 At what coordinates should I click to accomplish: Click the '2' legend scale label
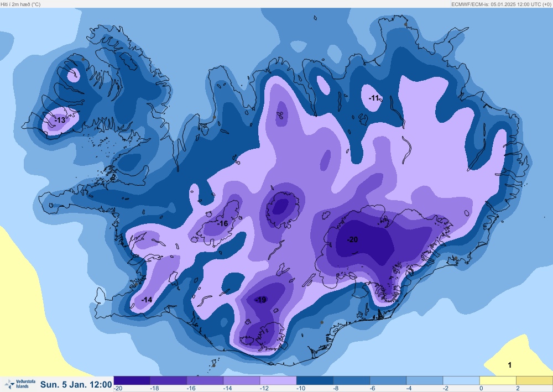518,388
